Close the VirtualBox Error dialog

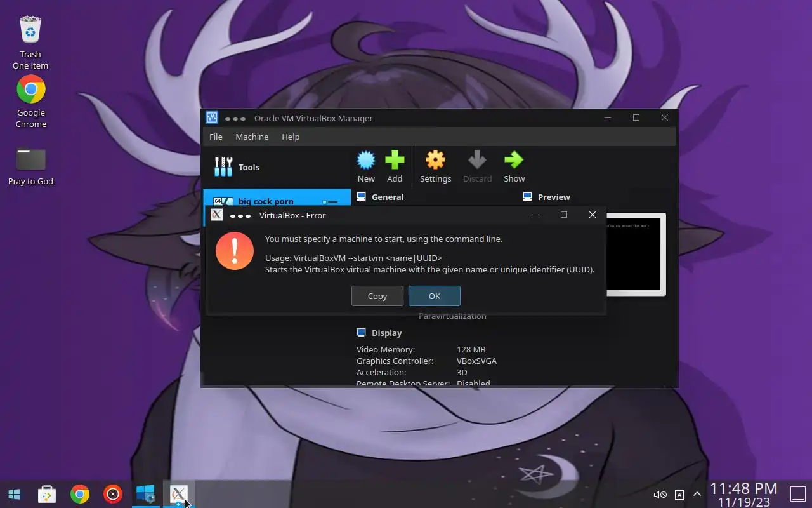(x=593, y=215)
